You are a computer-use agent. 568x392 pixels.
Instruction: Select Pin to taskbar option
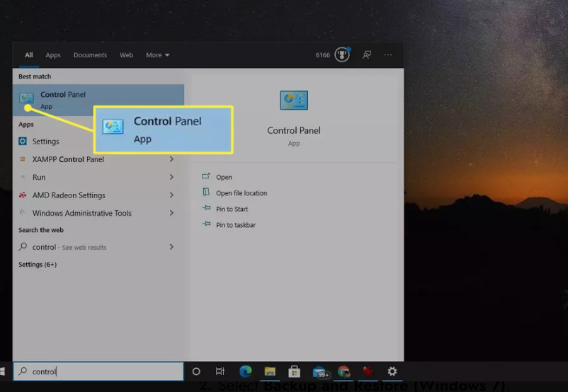[x=235, y=225]
